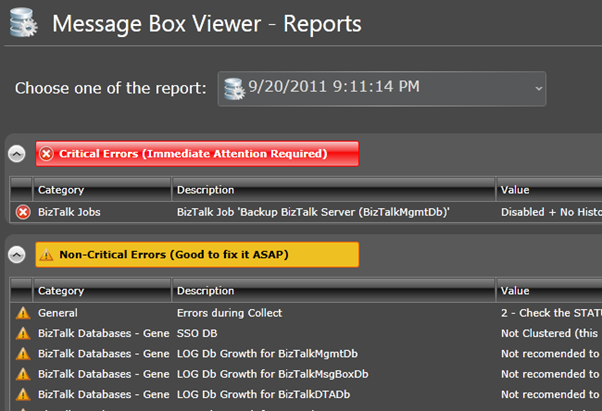Click the red Critical Errors banner
This screenshot has width=602, height=411.
coord(197,154)
